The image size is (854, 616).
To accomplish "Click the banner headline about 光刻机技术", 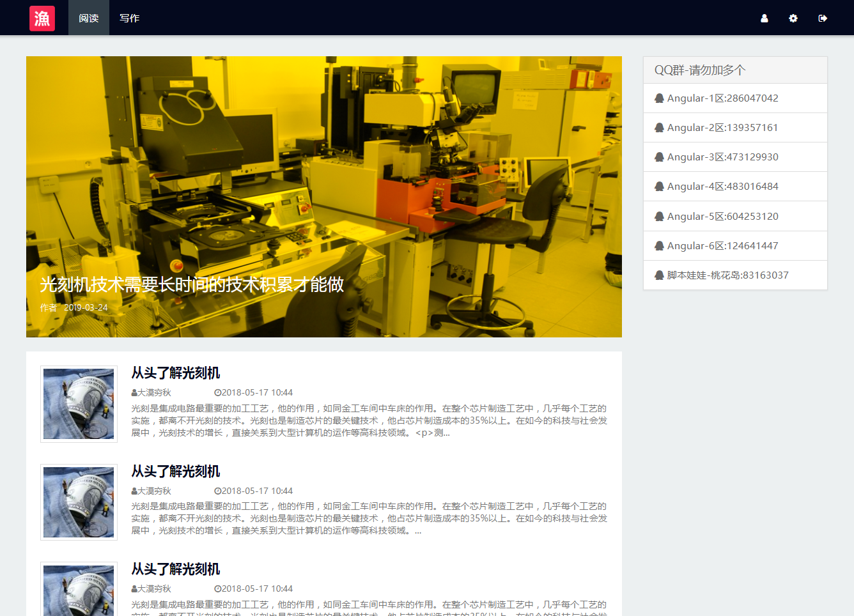I will pos(190,286).
